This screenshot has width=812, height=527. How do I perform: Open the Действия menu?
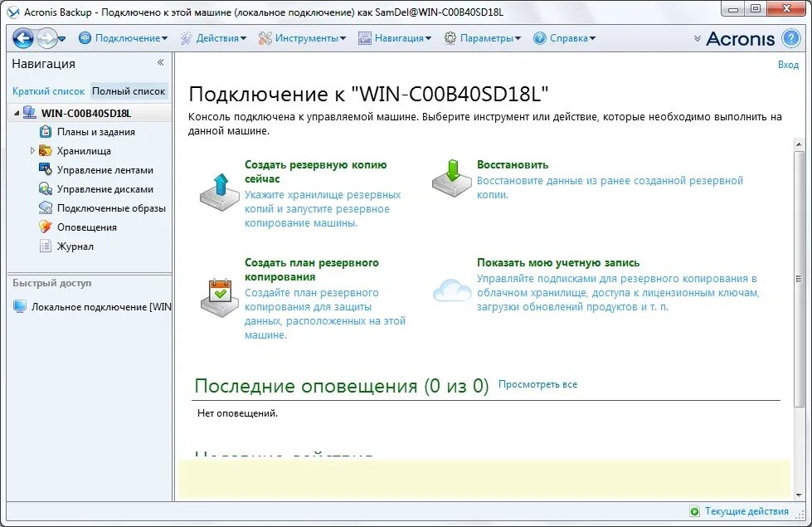point(221,38)
